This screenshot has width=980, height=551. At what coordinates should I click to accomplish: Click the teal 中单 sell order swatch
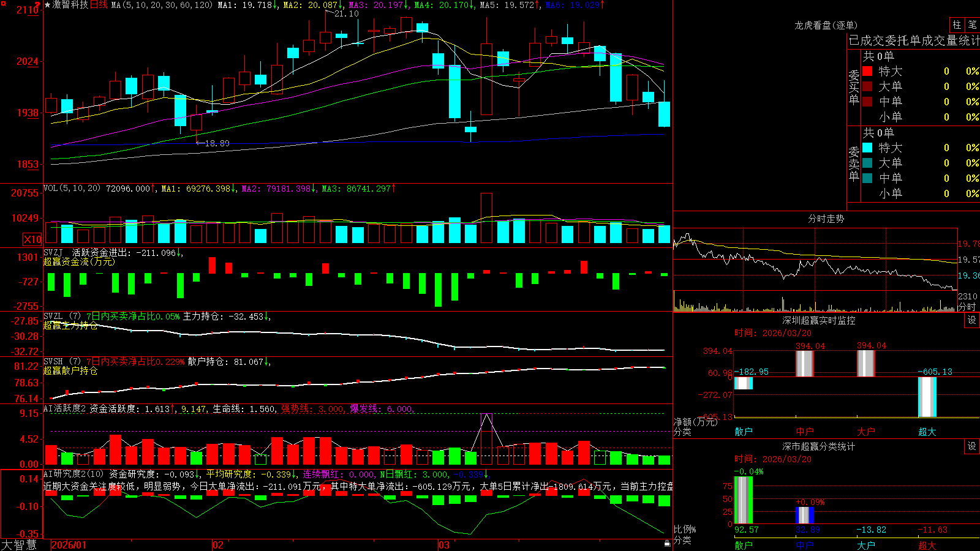pyautogui.click(x=867, y=178)
